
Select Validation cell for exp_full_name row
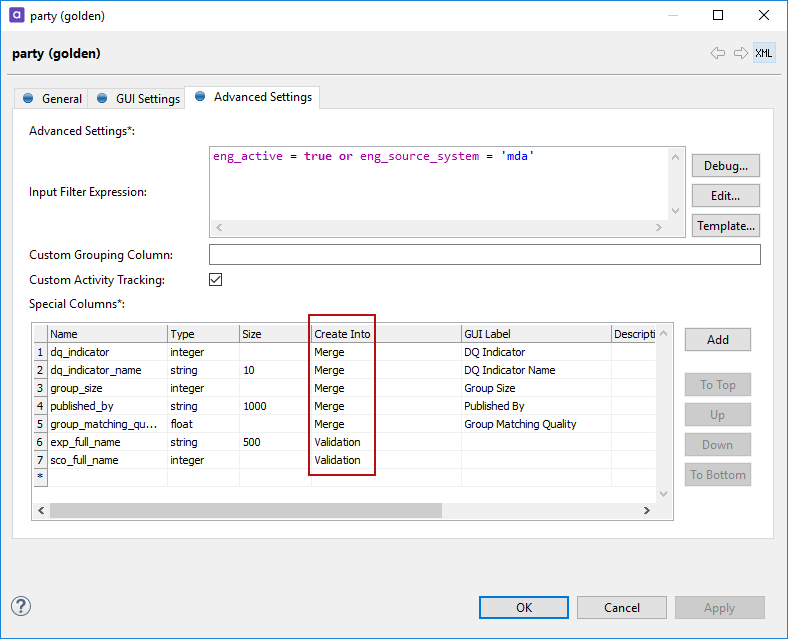point(342,442)
